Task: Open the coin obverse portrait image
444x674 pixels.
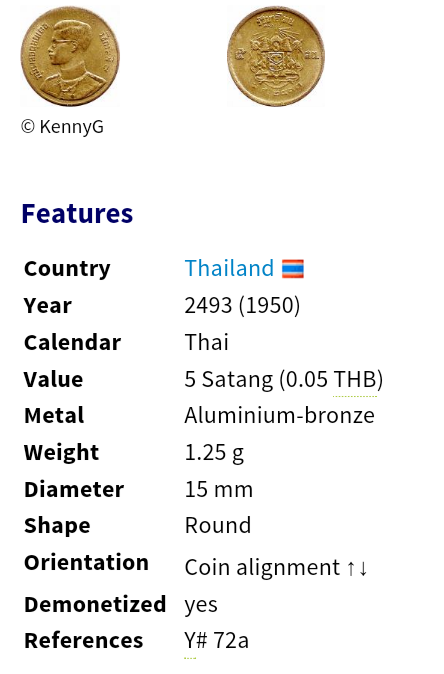Action: point(70,56)
